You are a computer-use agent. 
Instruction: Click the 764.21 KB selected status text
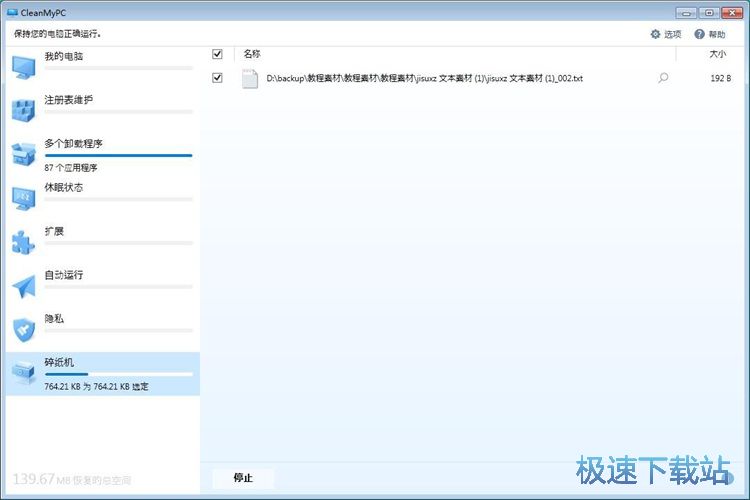96,387
